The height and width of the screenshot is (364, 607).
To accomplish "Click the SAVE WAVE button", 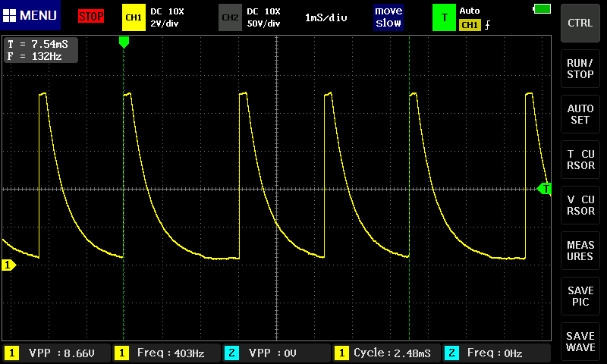I will [580, 341].
